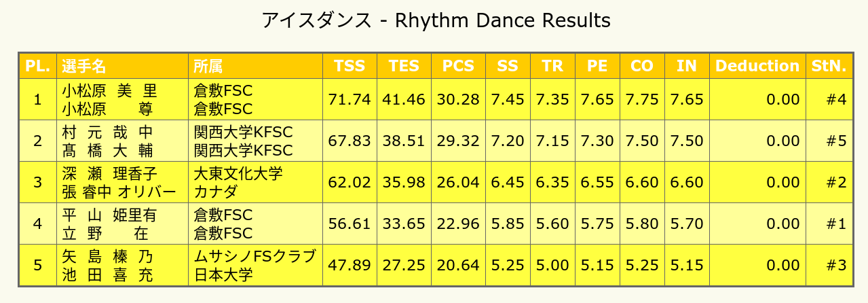Click the PL. column header
Screen dimensions: 868x303
tap(38, 66)
